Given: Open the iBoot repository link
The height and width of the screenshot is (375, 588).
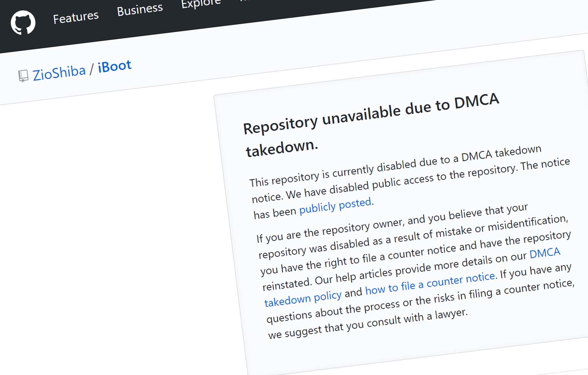Looking at the screenshot, I should (x=114, y=66).
